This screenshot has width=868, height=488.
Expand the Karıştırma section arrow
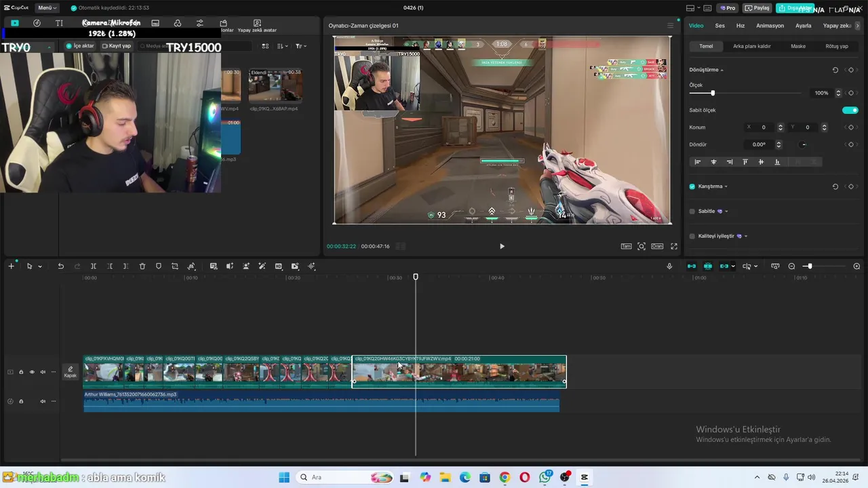[x=726, y=186]
